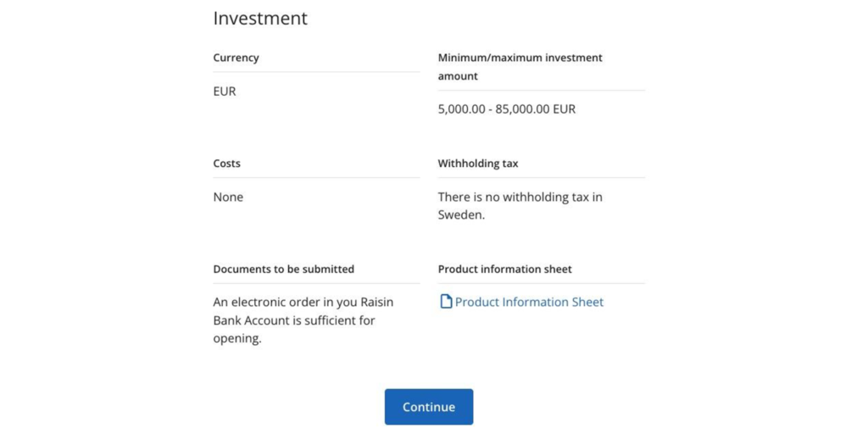Viewport: 868px width, 434px height.
Task: Click the divider line below the Costs label
Action: (x=316, y=178)
